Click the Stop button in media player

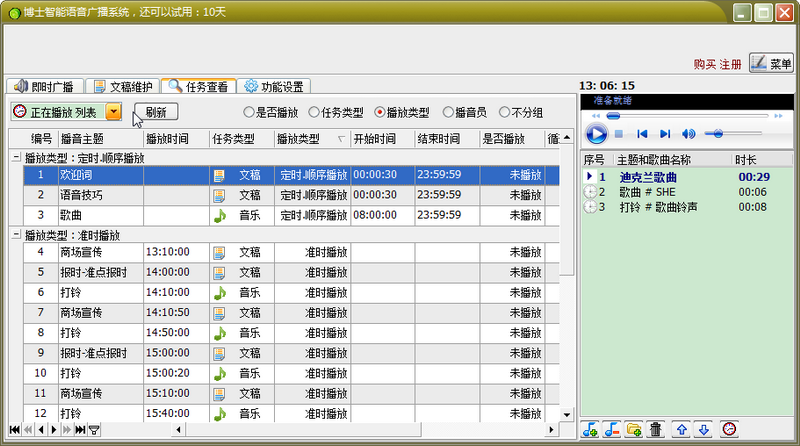click(619, 134)
